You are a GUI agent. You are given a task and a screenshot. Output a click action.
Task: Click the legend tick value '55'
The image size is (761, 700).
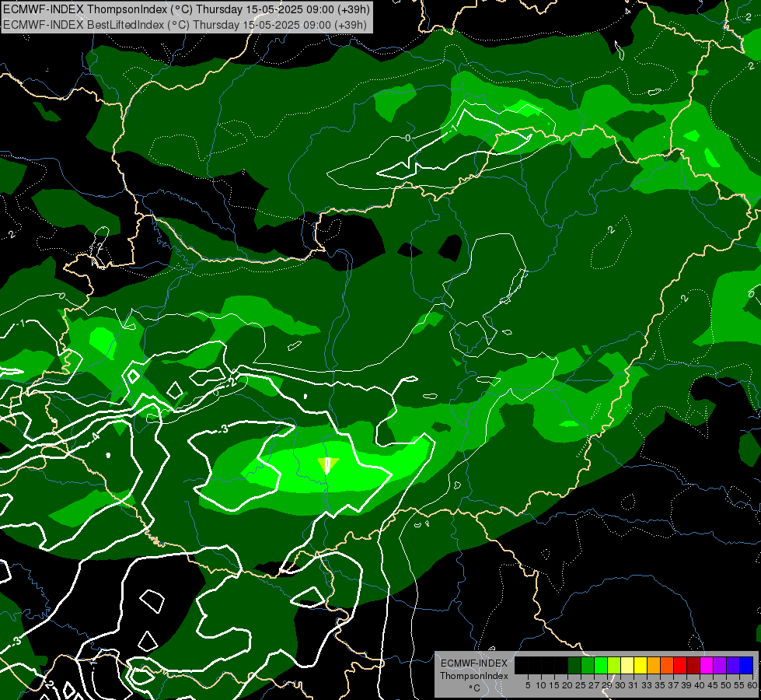click(740, 685)
